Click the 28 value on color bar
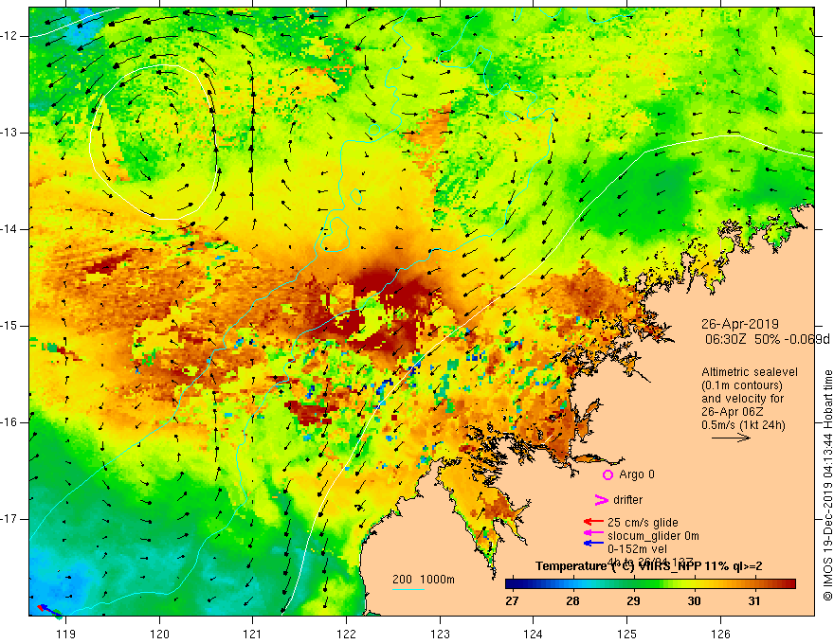This screenshot has height=644, width=834. pos(572,601)
